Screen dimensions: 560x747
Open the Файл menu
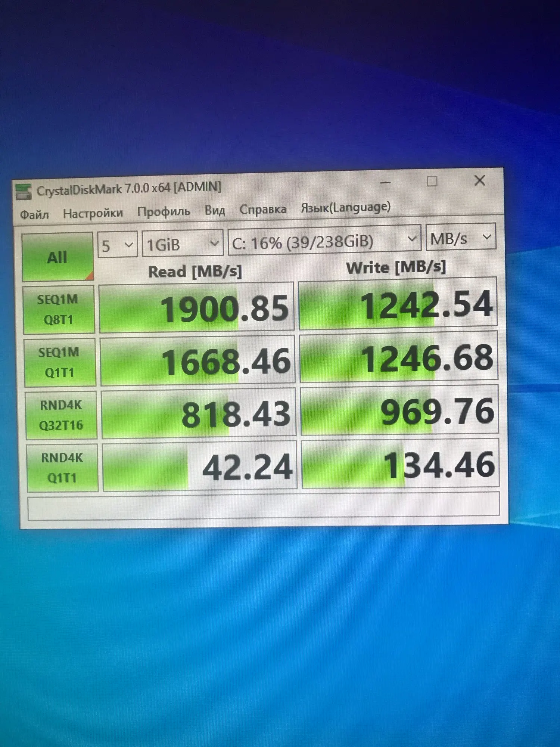tap(34, 214)
